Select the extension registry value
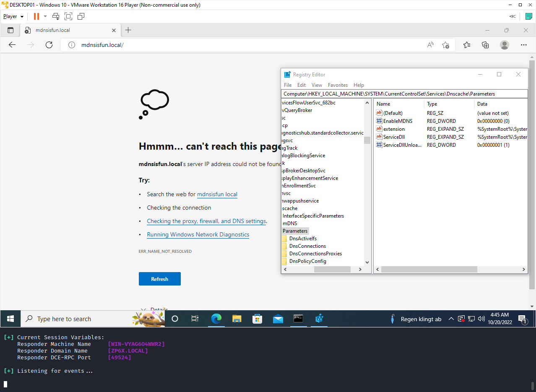Viewport: 536px width, 392px height. [x=394, y=129]
